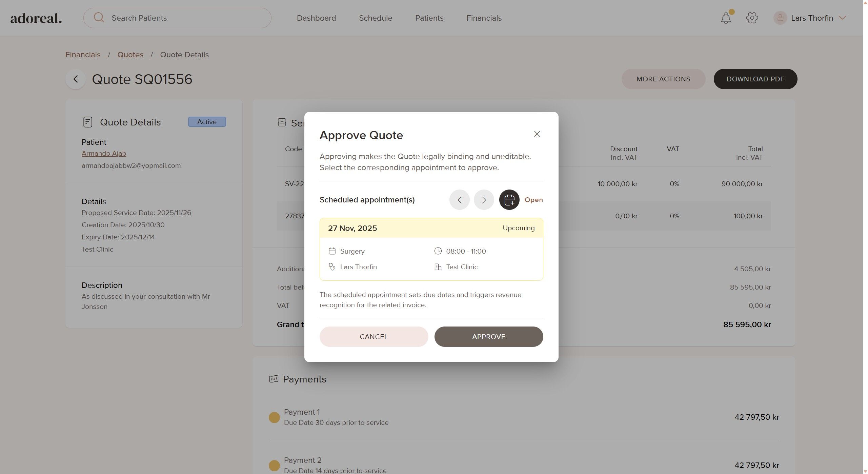This screenshot has width=868, height=474.
Task: Select the 27 Nov, 2025 appointment card
Action: (x=431, y=249)
